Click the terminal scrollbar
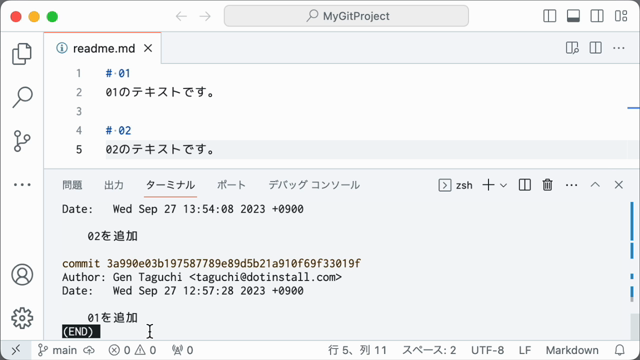The image size is (640, 360). click(634, 269)
